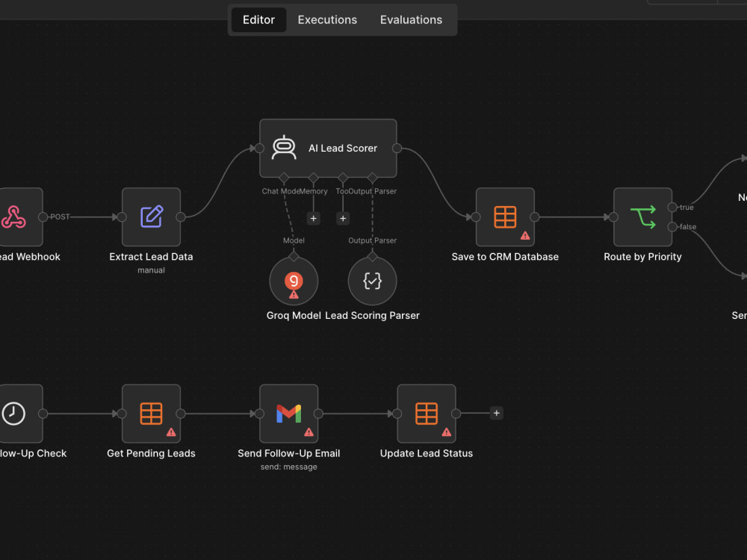Image resolution: width=747 pixels, height=560 pixels.
Task: Open the Executions tab
Action: pos(327,19)
